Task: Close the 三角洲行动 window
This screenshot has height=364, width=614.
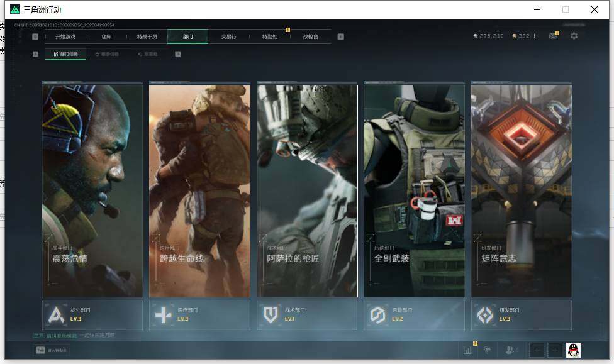Action: tap(594, 9)
